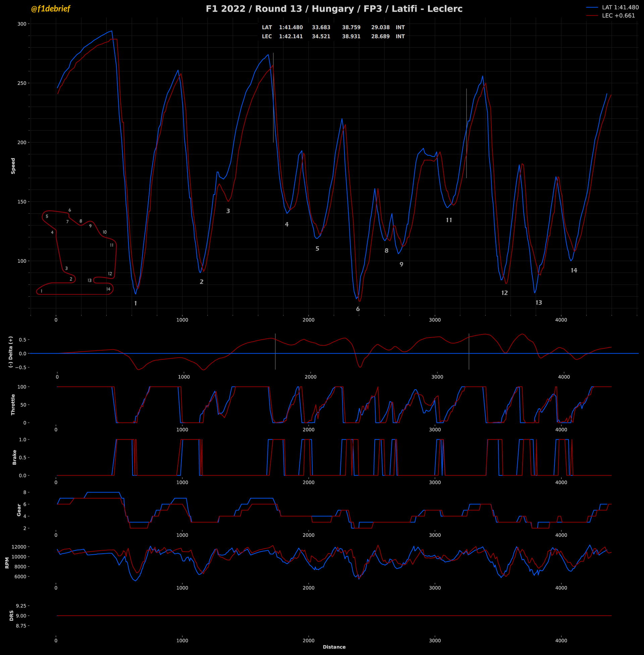Click the DRS axis label

pos(11,615)
